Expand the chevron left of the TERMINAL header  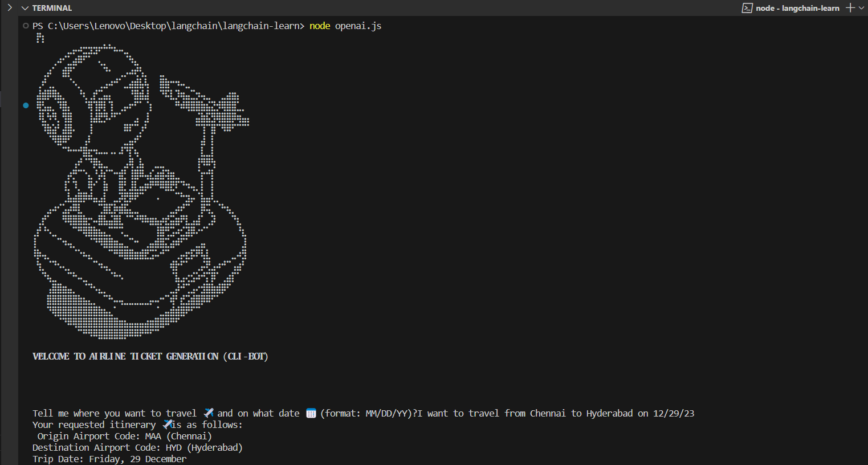(x=10, y=8)
